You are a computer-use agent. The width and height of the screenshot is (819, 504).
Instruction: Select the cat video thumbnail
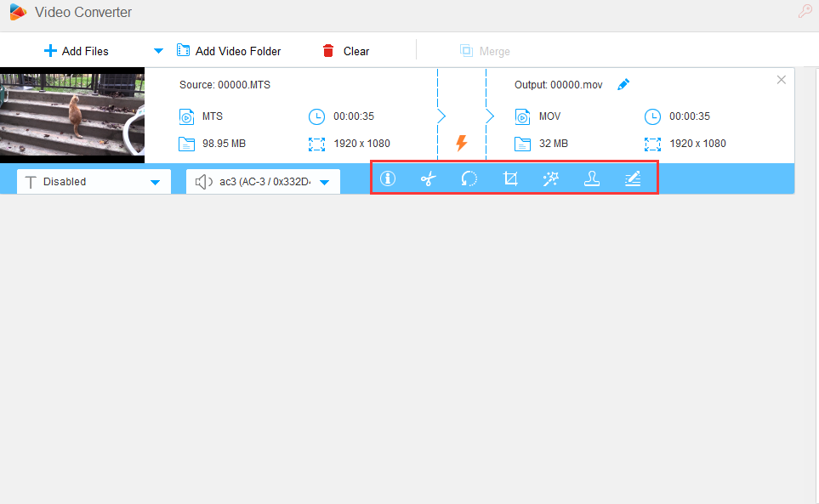[72, 116]
